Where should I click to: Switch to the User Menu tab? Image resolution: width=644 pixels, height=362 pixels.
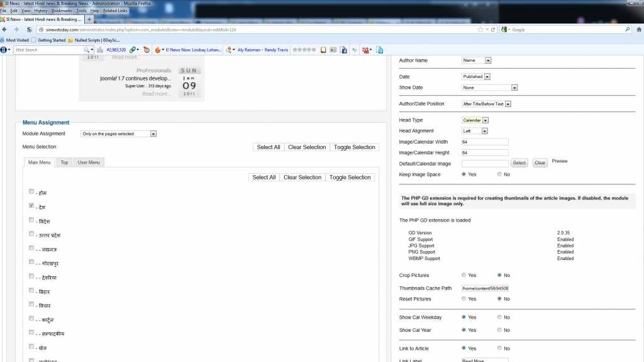pos(89,162)
